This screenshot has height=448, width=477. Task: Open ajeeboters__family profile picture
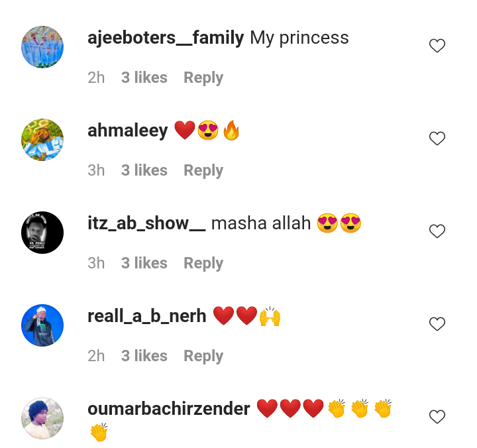(x=42, y=47)
